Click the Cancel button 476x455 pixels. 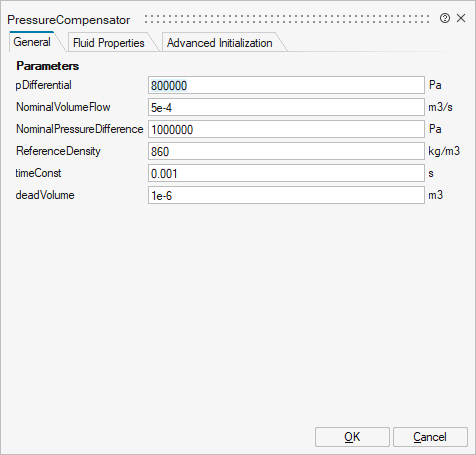pos(430,437)
